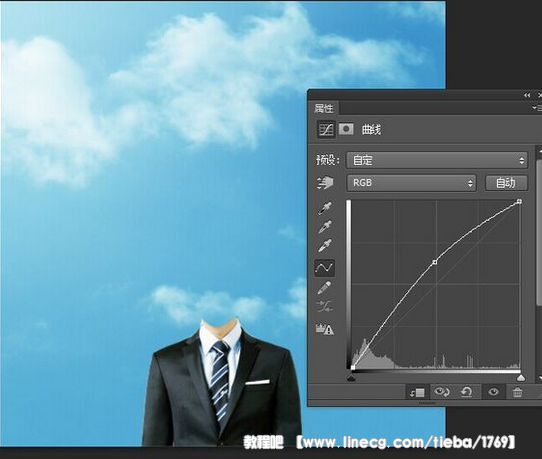Switch to the layer mask properties icon
542x459 pixels.
coord(346,129)
